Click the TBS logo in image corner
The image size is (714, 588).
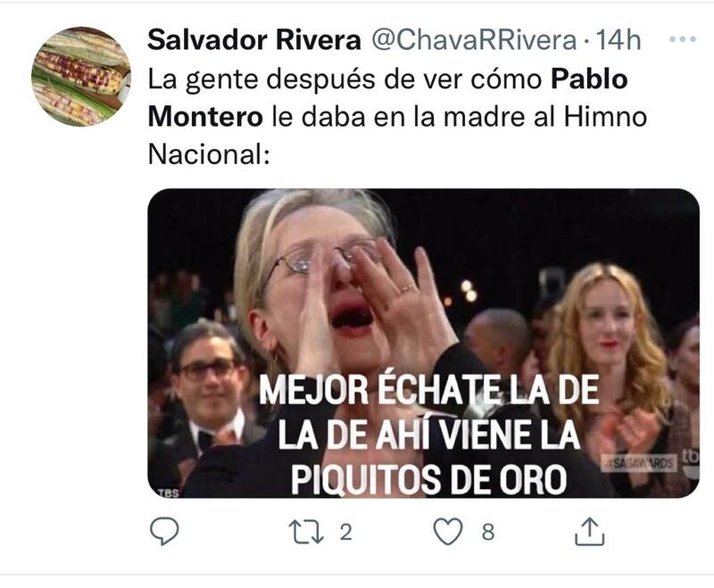tap(169, 493)
